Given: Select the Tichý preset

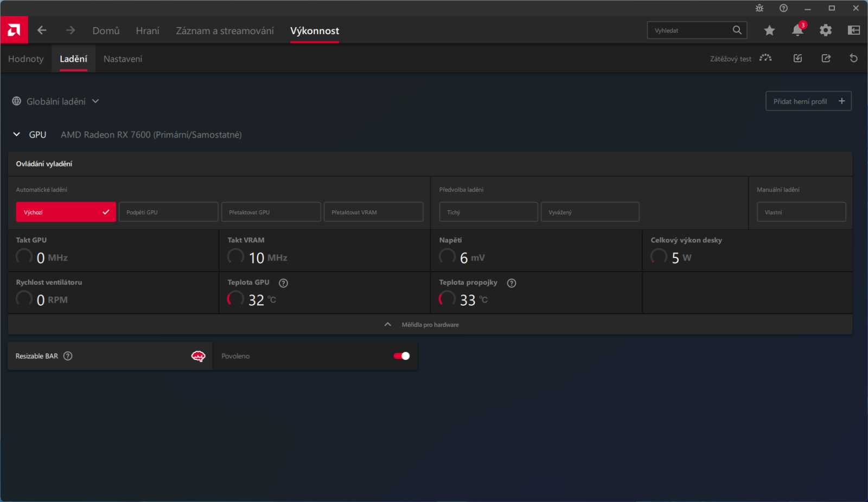Looking at the screenshot, I should click(488, 212).
